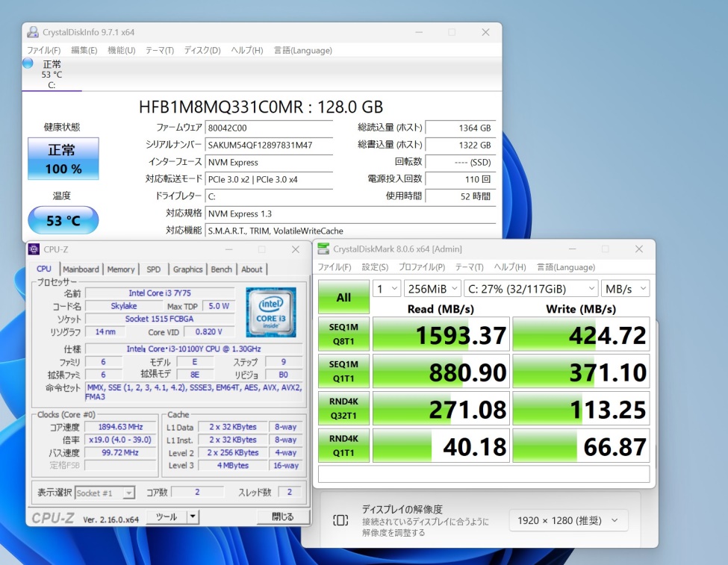
Task: Switch to the Memory tab in CPU-Z
Action: pyautogui.click(x=121, y=269)
